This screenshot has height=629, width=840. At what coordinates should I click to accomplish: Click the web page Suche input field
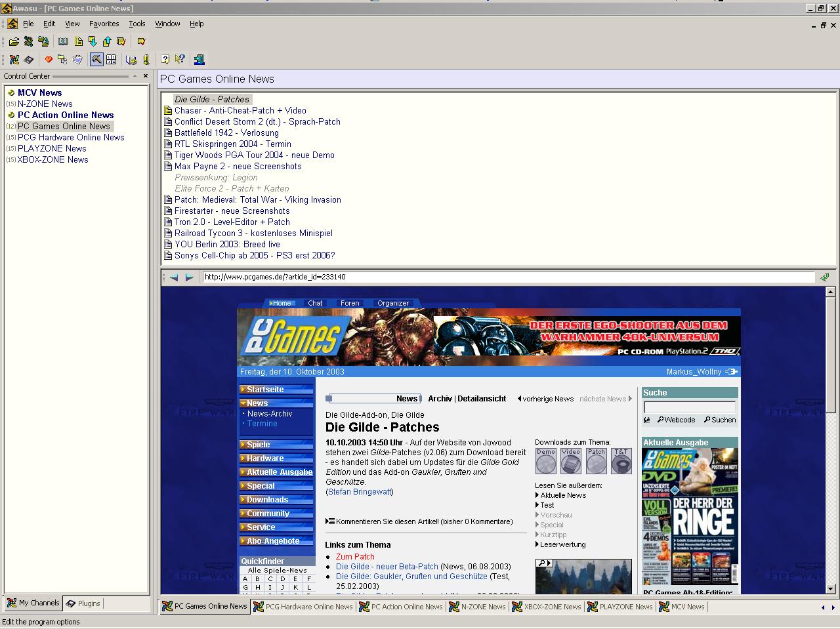pos(690,407)
